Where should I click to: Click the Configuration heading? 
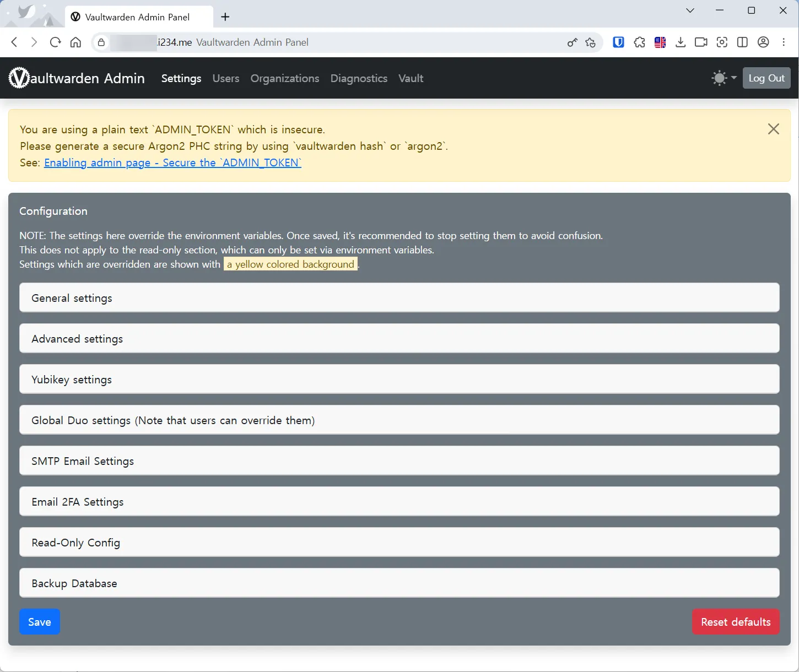point(53,211)
